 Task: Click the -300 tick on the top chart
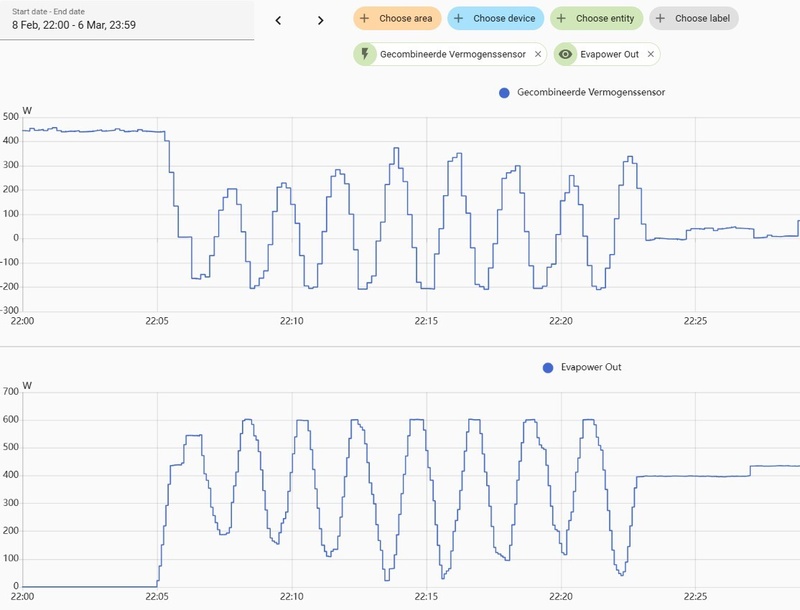10,310
